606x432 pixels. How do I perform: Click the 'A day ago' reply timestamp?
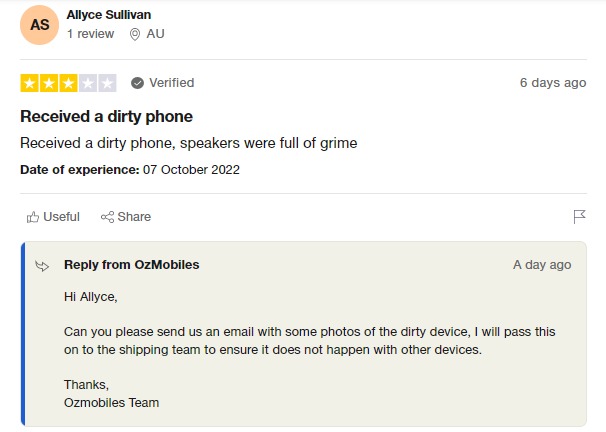(x=542, y=265)
